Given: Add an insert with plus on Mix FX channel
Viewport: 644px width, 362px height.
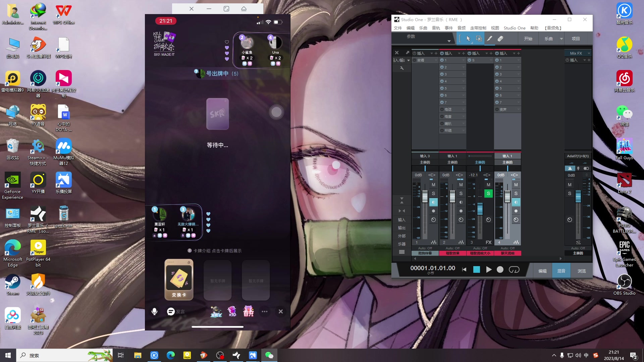Looking at the screenshot, I should pos(589,60).
